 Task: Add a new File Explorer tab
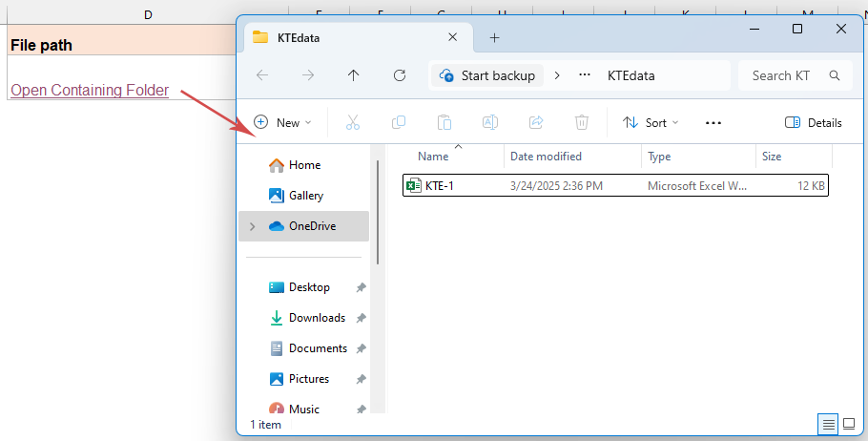(494, 37)
